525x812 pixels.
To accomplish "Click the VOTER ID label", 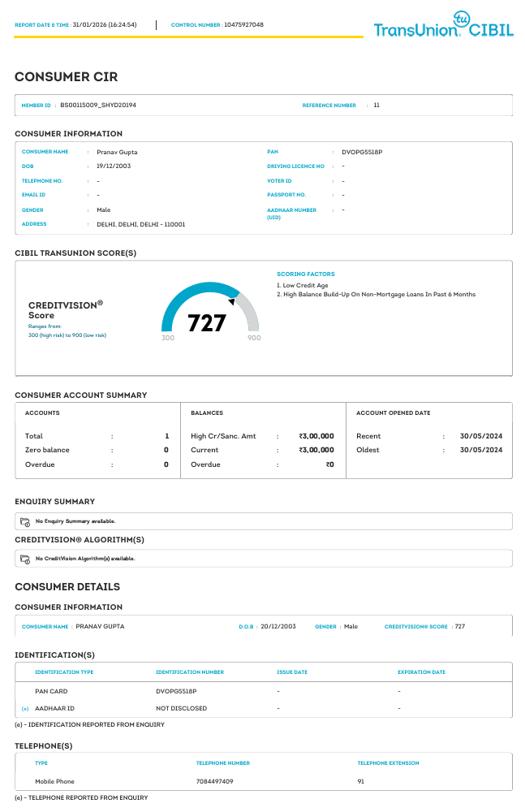I will (279, 181).
